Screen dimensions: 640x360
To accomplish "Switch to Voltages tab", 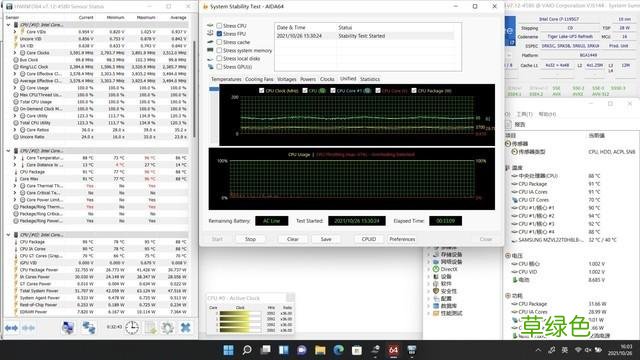I will click(x=287, y=79).
